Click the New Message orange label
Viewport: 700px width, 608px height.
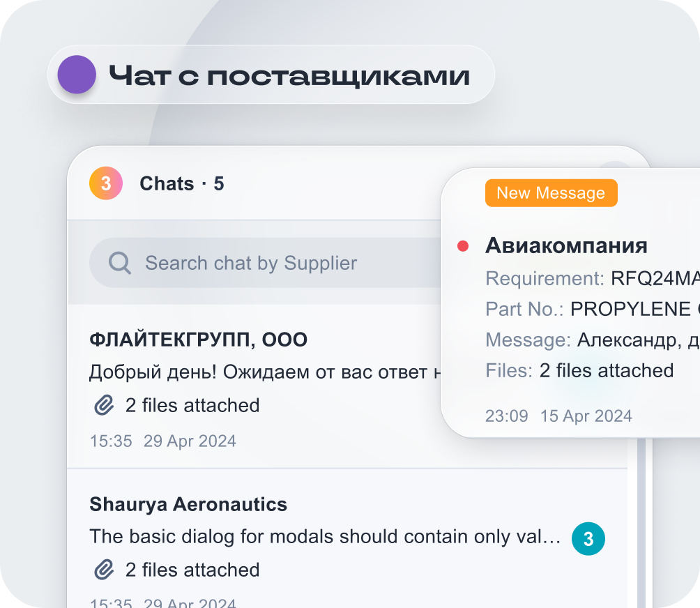point(551,193)
